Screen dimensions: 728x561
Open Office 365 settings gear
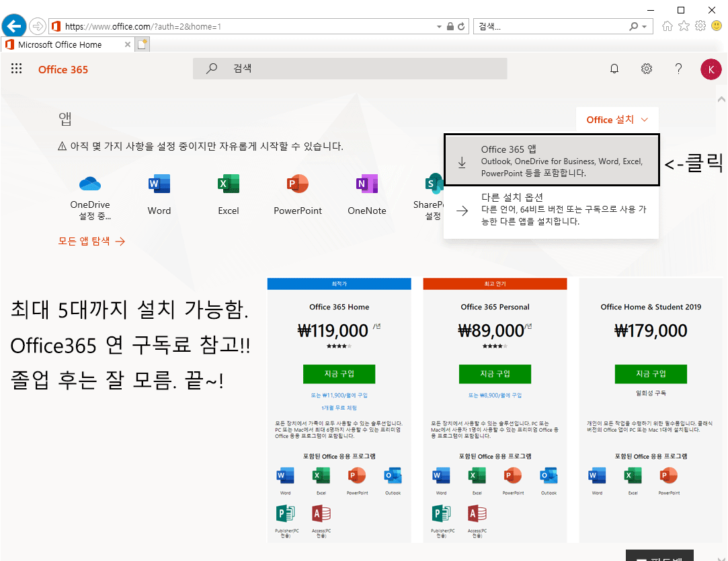tap(646, 69)
